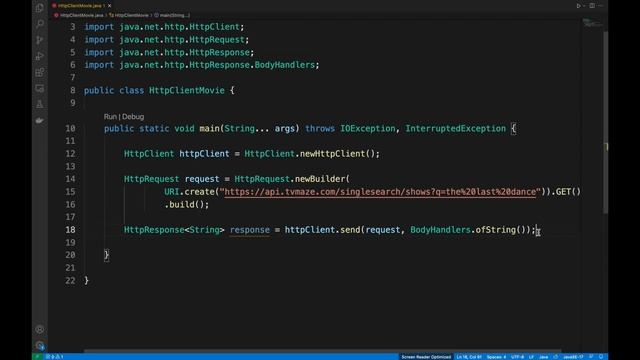Image resolution: width=640 pixels, height=360 pixels.
Task: Click InterruptedException in throws clause
Action: coord(456,129)
